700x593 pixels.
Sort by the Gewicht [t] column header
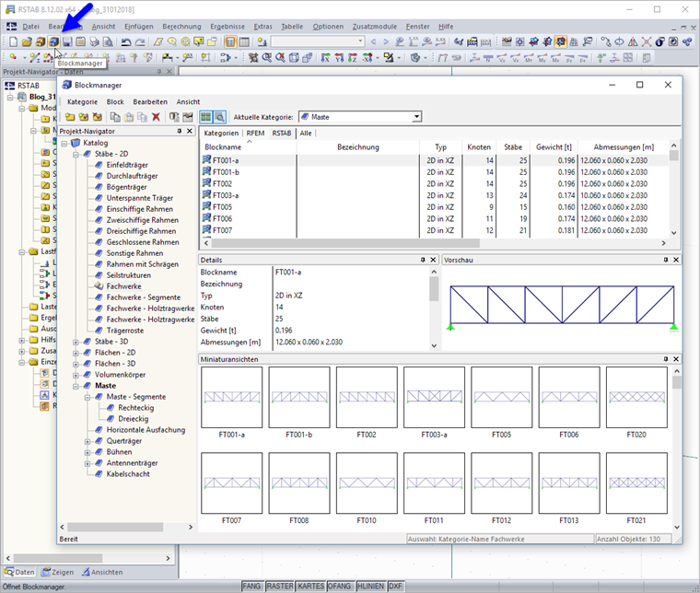[x=554, y=146]
